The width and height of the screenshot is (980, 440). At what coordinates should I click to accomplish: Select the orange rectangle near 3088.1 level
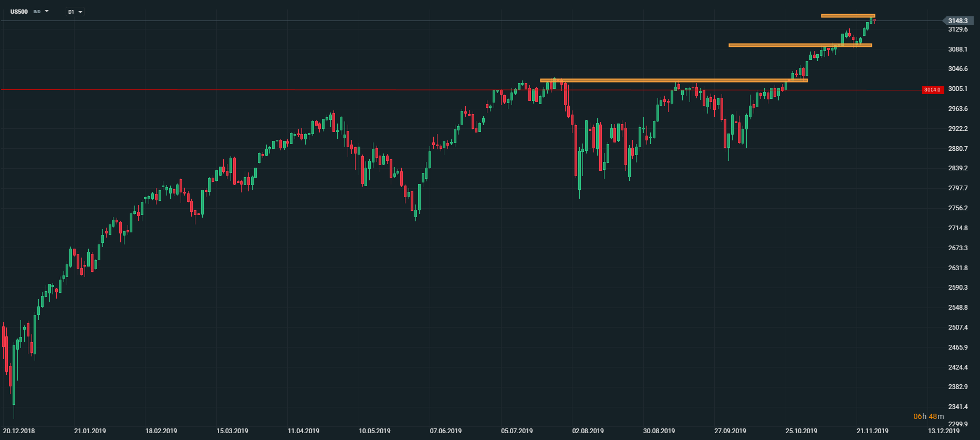800,45
